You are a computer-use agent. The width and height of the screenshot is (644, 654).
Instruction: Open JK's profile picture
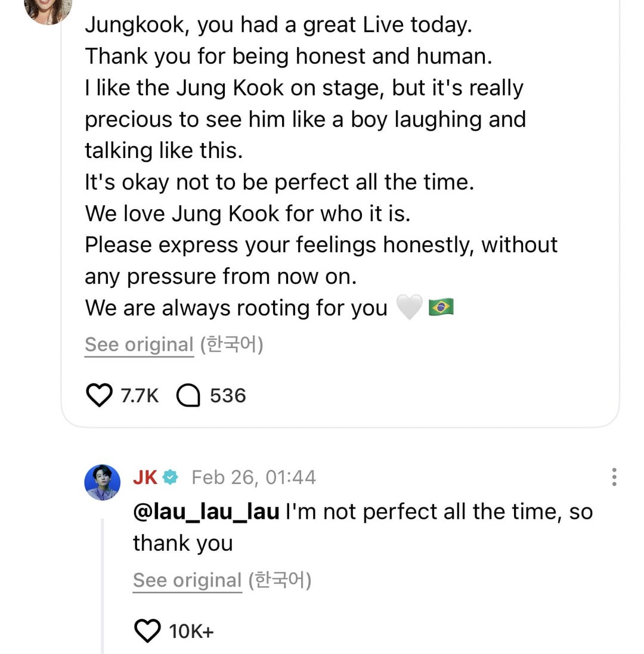[103, 482]
